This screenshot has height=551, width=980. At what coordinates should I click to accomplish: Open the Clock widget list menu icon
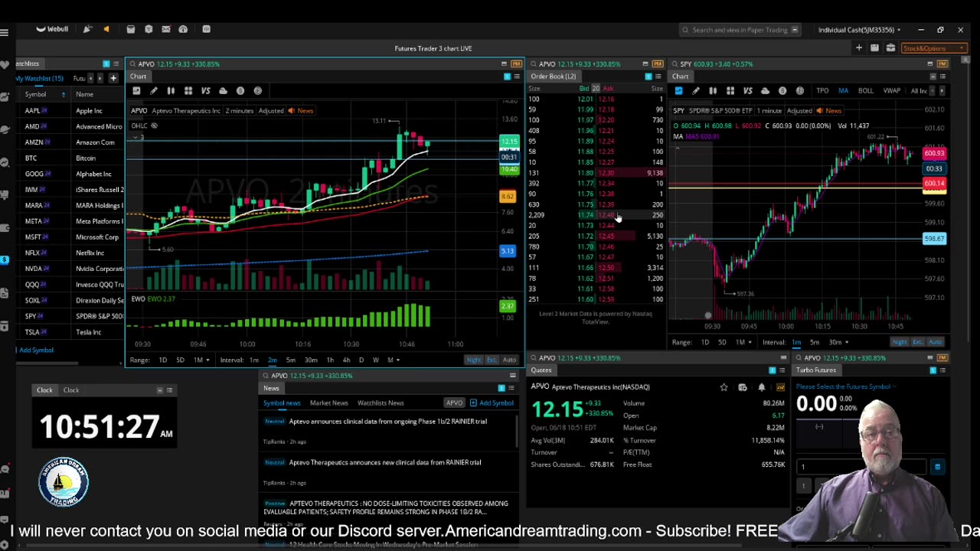click(169, 390)
